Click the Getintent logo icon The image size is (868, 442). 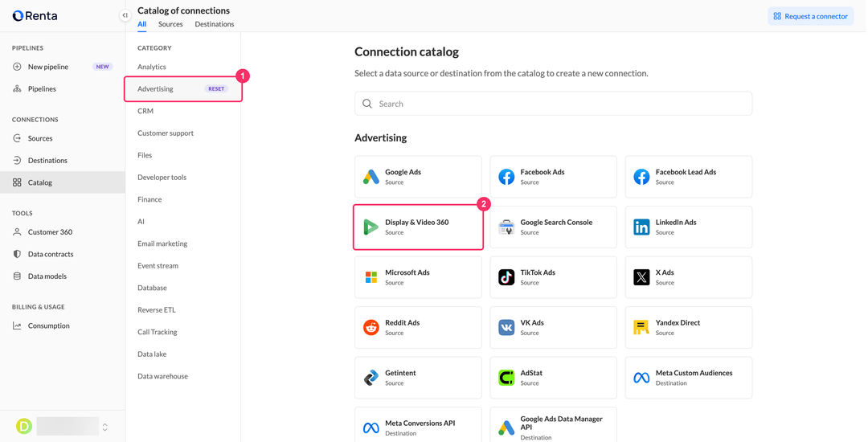pos(371,378)
